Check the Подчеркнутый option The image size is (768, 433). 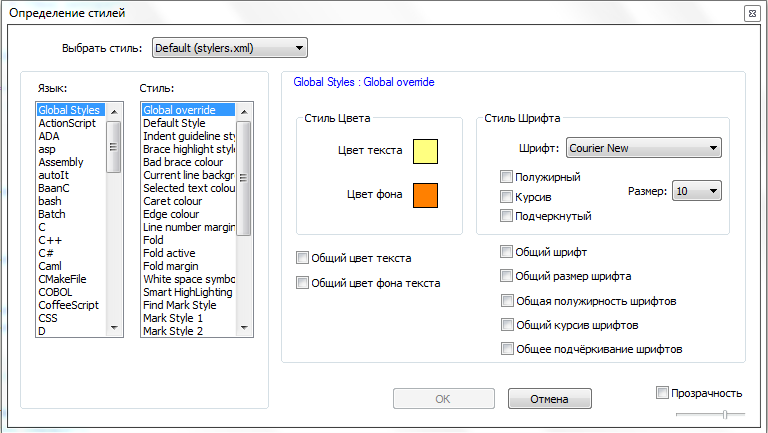tap(507, 215)
